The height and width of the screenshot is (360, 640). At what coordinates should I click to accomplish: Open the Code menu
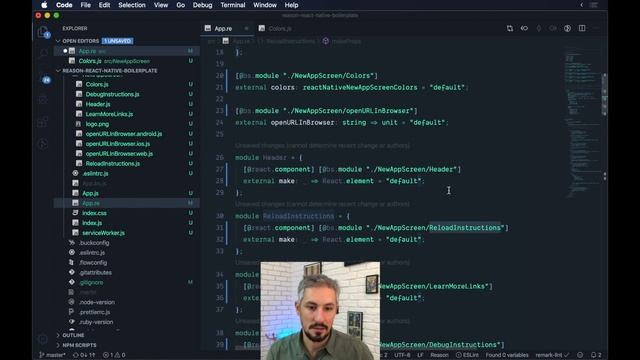[64, 5]
